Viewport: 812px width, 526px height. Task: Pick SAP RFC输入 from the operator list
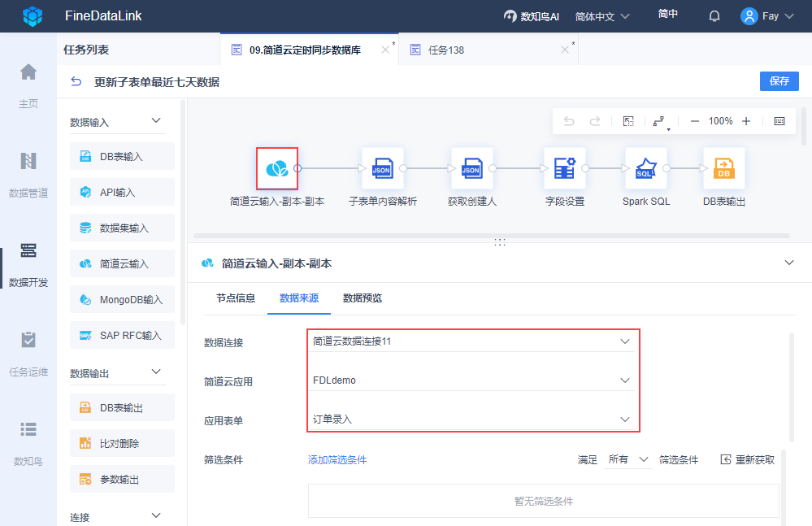[x=122, y=335]
